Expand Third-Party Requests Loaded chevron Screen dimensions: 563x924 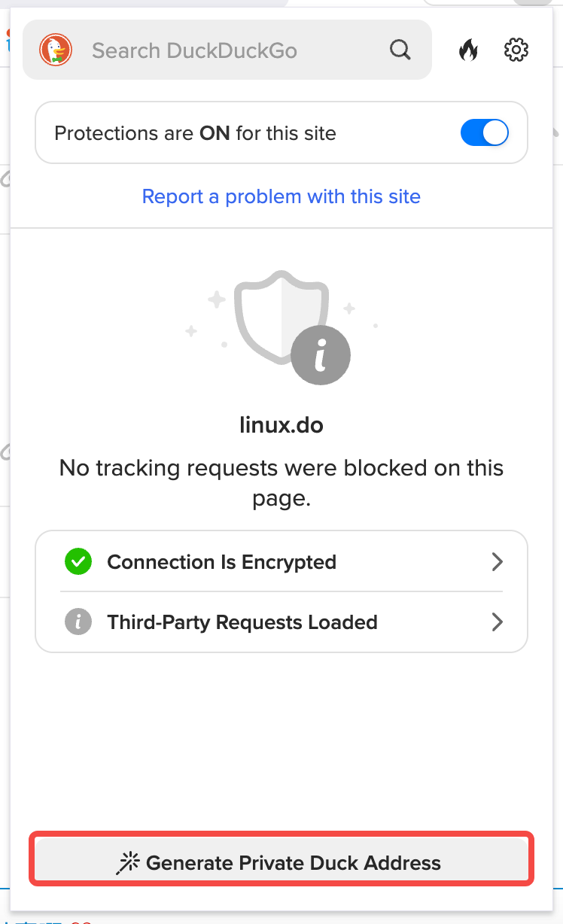(x=497, y=622)
